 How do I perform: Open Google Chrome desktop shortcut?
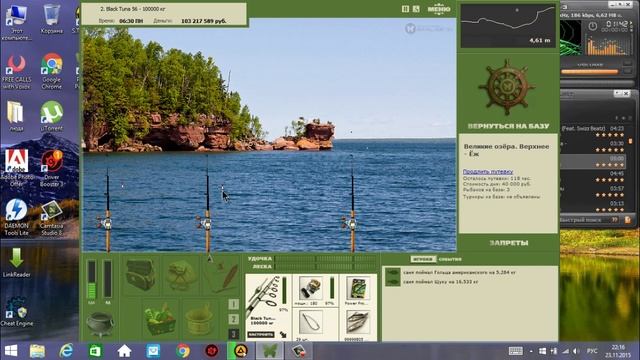click(51, 71)
